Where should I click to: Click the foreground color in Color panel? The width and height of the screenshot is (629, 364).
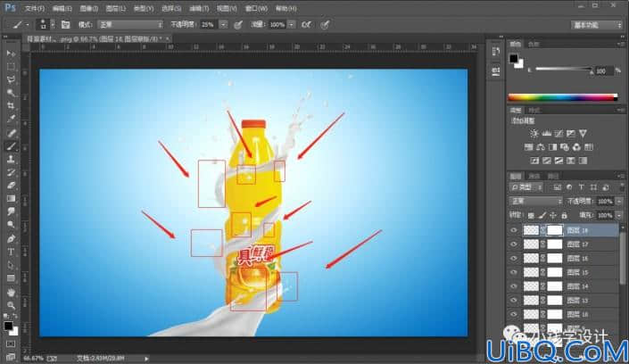(514, 59)
